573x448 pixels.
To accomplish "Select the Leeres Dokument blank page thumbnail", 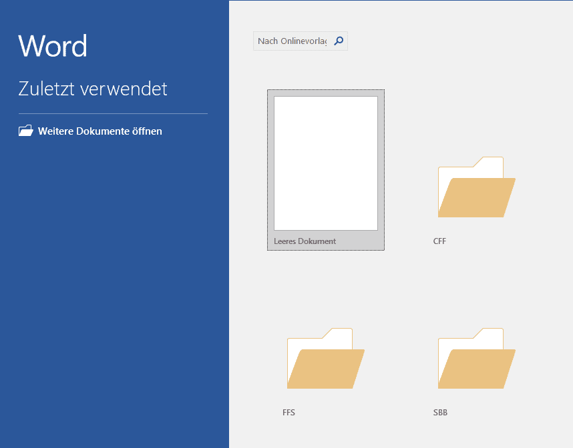I will coord(326,163).
